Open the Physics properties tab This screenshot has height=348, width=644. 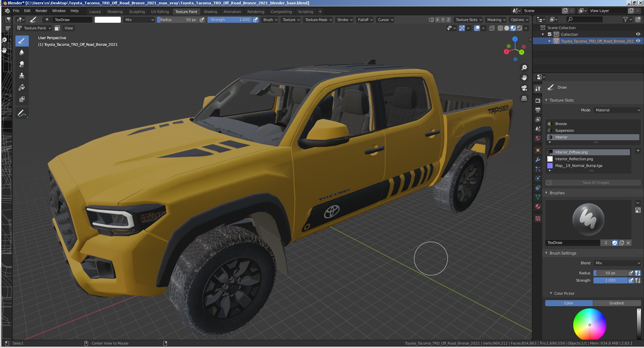[538, 178]
